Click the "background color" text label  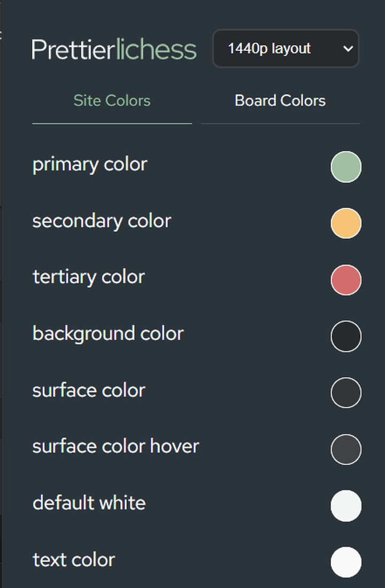[x=108, y=334]
